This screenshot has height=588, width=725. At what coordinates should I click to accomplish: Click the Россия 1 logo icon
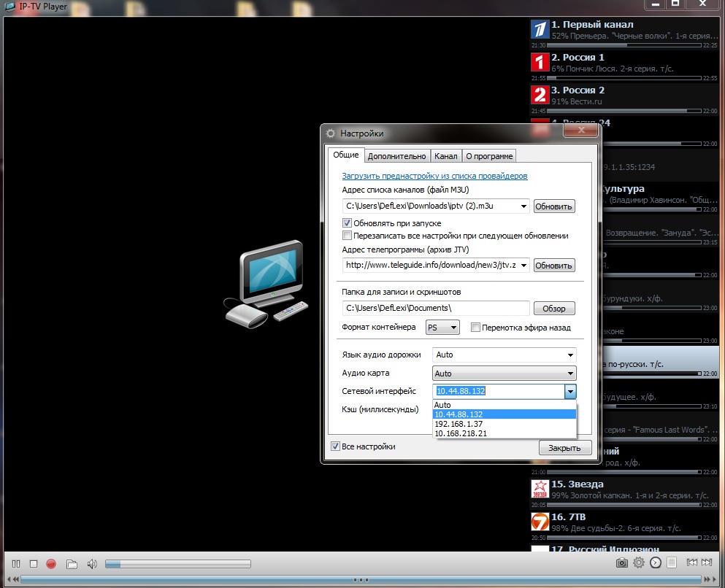pyautogui.click(x=540, y=62)
